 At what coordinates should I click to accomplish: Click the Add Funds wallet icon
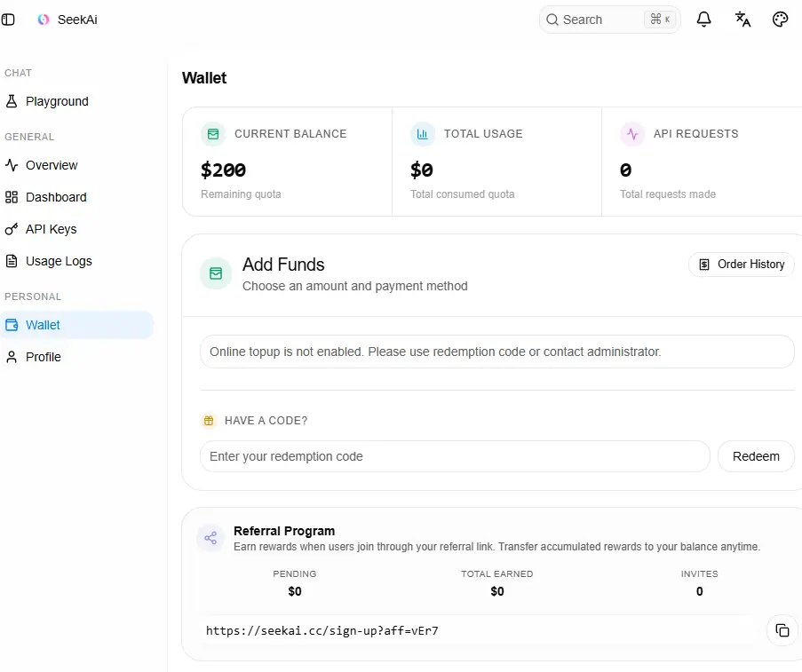pos(216,273)
